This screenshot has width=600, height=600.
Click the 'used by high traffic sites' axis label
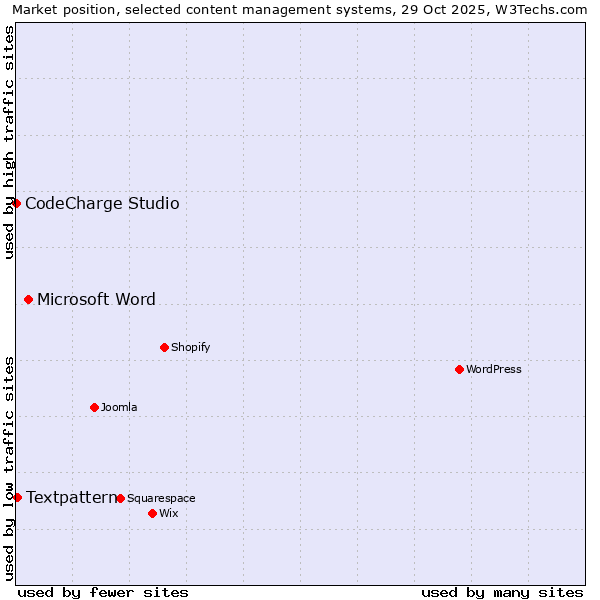click(9, 142)
